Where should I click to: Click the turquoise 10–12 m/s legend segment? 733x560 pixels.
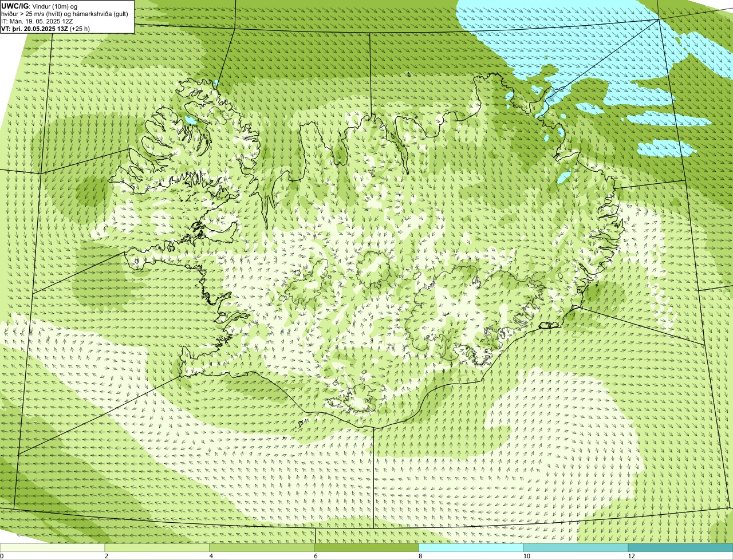pos(576,547)
